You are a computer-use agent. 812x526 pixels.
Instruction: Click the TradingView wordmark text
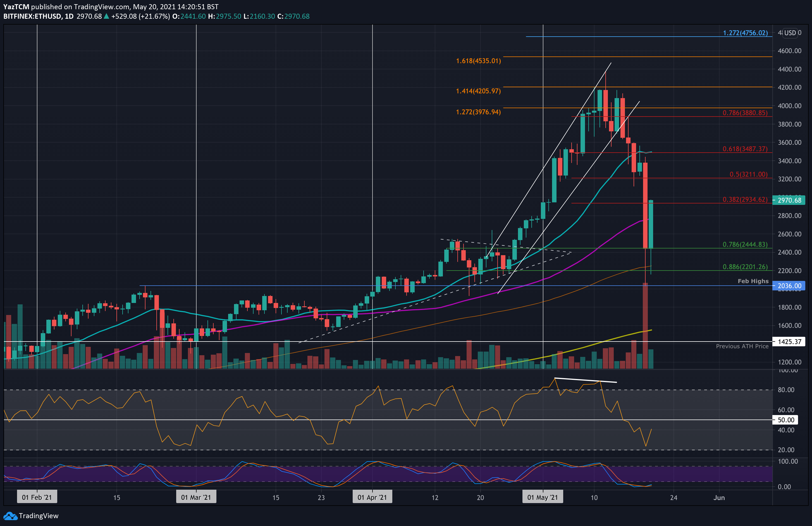click(39, 516)
